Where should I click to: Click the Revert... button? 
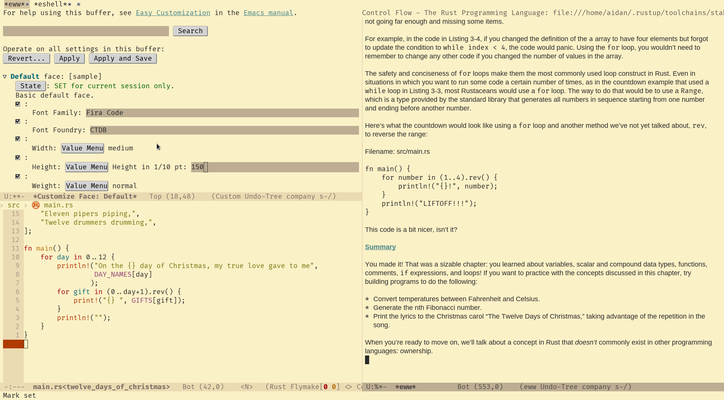pyautogui.click(x=26, y=58)
